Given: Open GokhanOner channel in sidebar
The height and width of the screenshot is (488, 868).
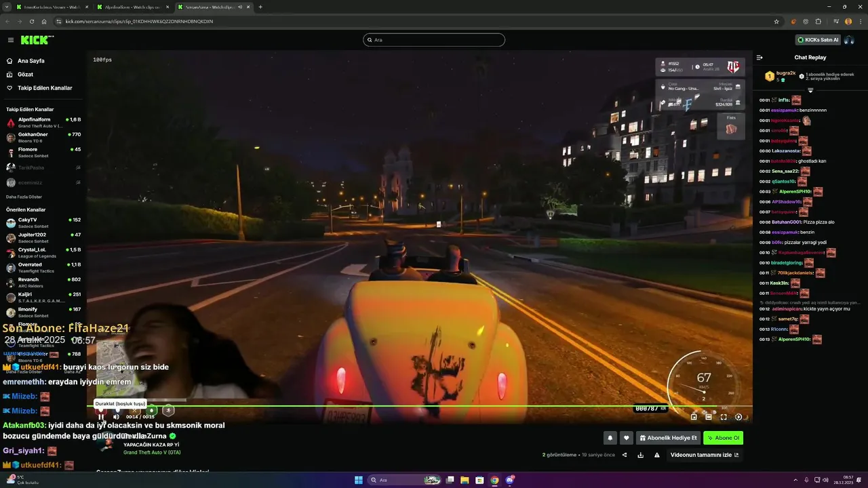Looking at the screenshot, I should [x=43, y=138].
